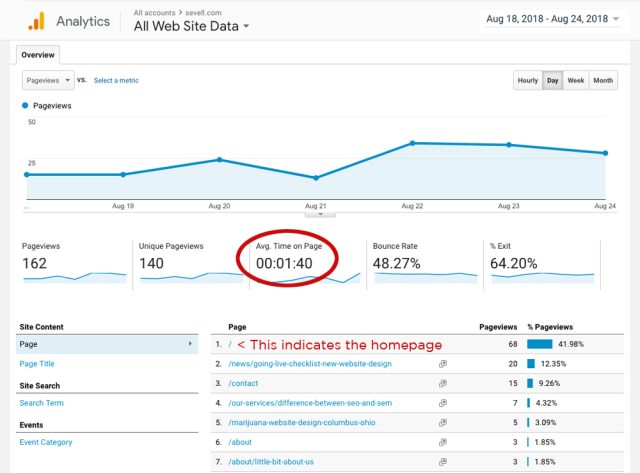
Task: Open the date range picker Aug 18 - Aug 24
Action: coord(552,19)
